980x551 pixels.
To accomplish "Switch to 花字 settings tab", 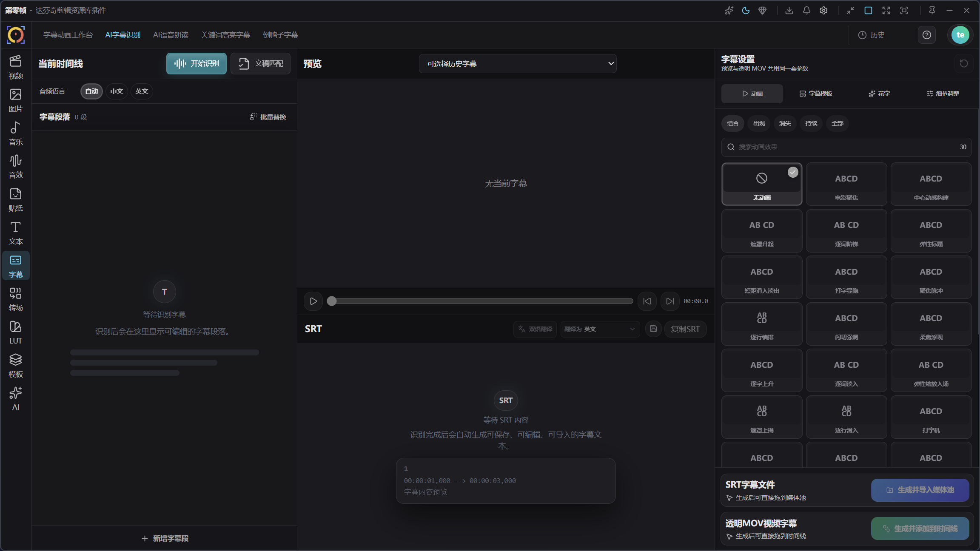I will coord(879,94).
